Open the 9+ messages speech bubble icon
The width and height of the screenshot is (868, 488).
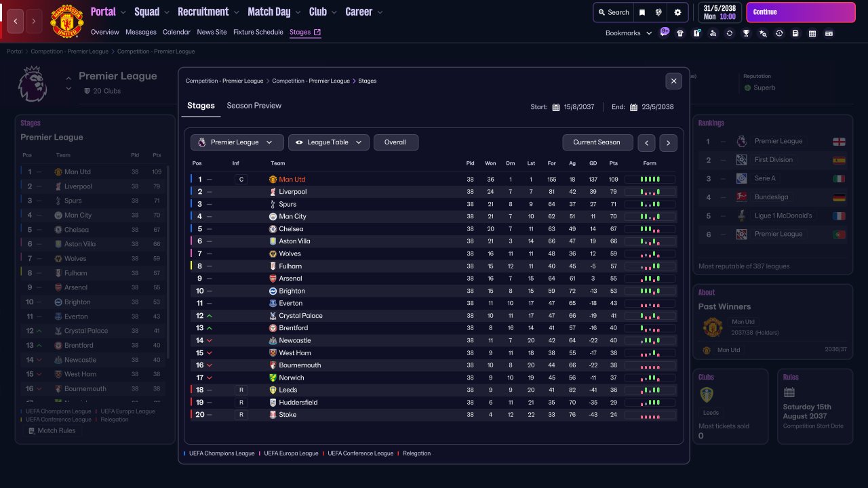665,32
